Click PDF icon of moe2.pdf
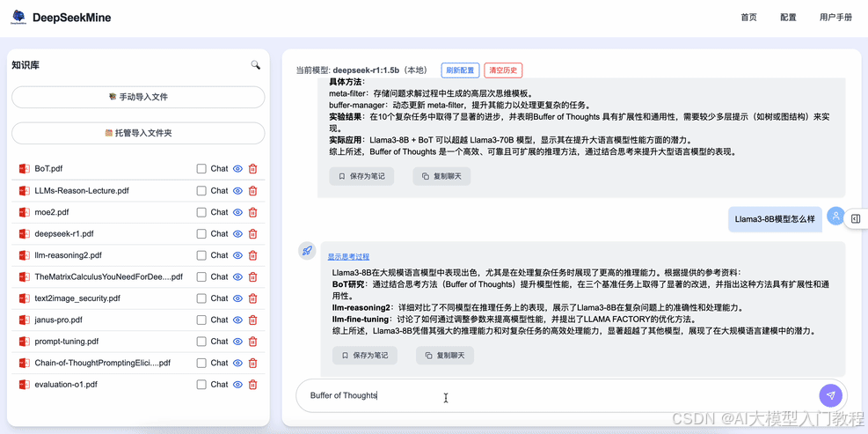The width and height of the screenshot is (868, 434). point(24,212)
